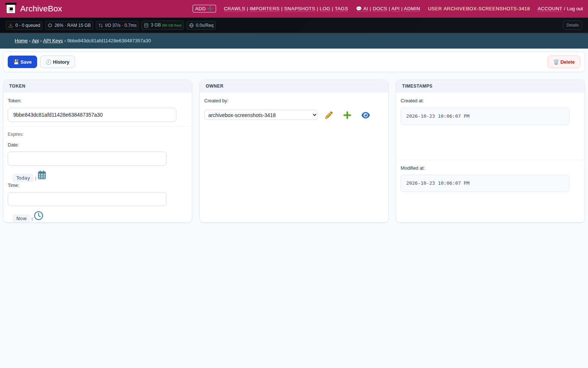588x368 pixels.
Task: Click the CPU and RAM usage indicator
Action: click(x=69, y=25)
